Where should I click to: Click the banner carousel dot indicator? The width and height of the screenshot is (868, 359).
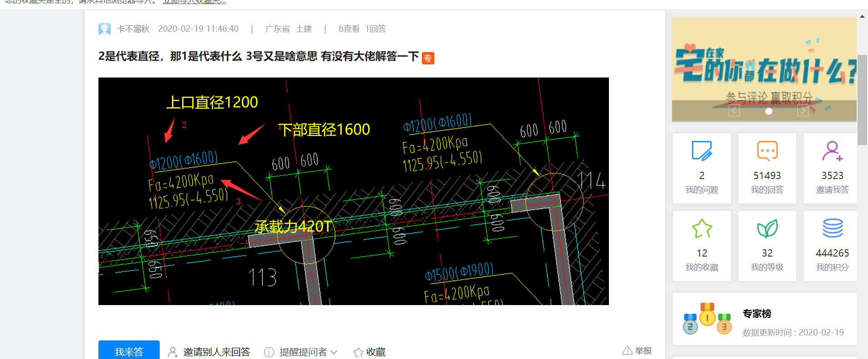pos(769,111)
